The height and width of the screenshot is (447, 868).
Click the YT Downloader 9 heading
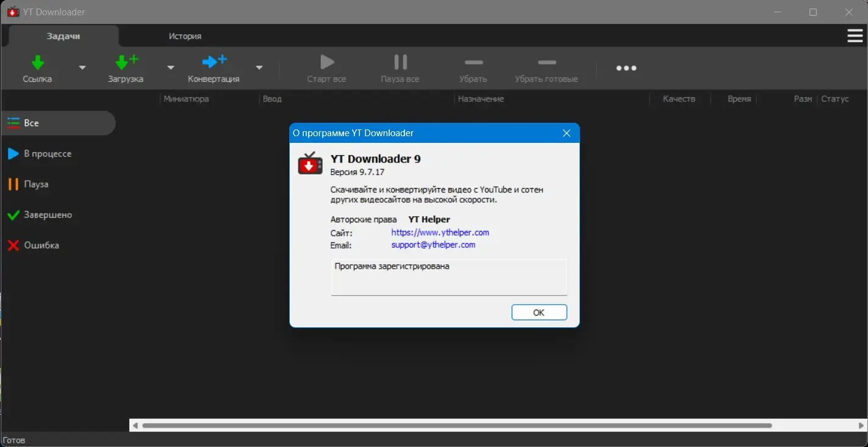coord(376,159)
